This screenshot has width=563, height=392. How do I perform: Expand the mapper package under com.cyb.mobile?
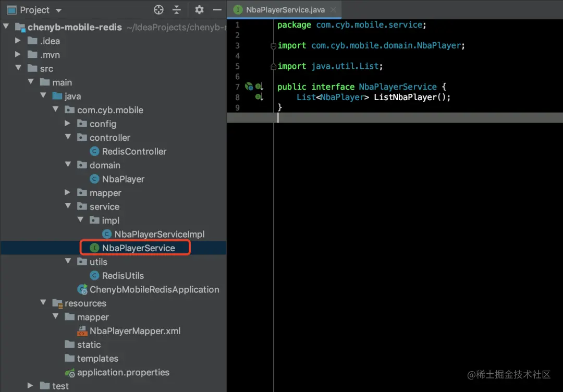pos(67,192)
